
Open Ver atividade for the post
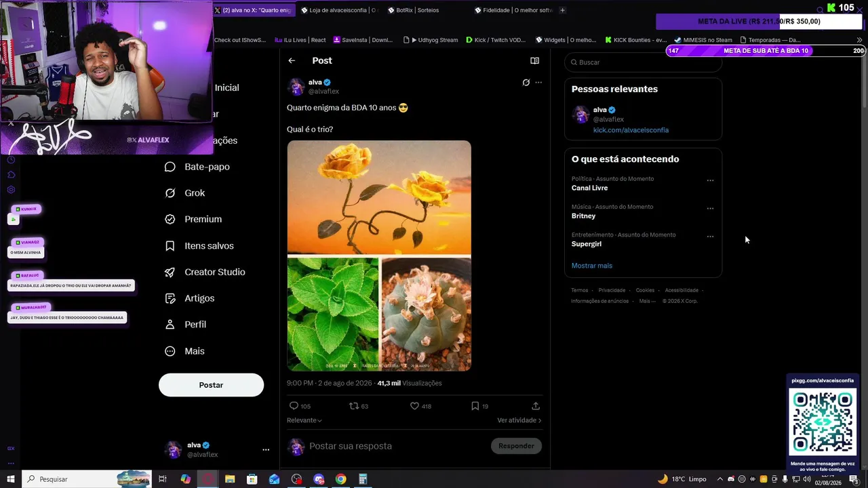tap(519, 420)
